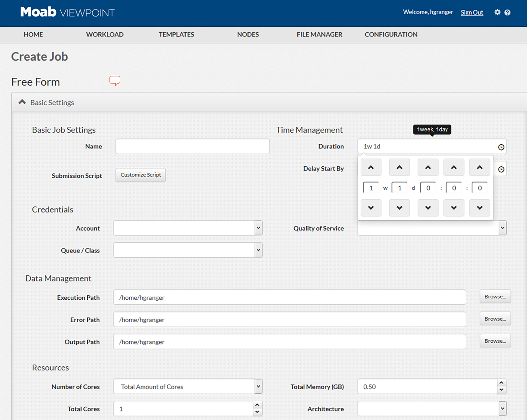Screen dimensions: 527x420
Task: Increase seconds with the up arrow
Action: (x=480, y=167)
